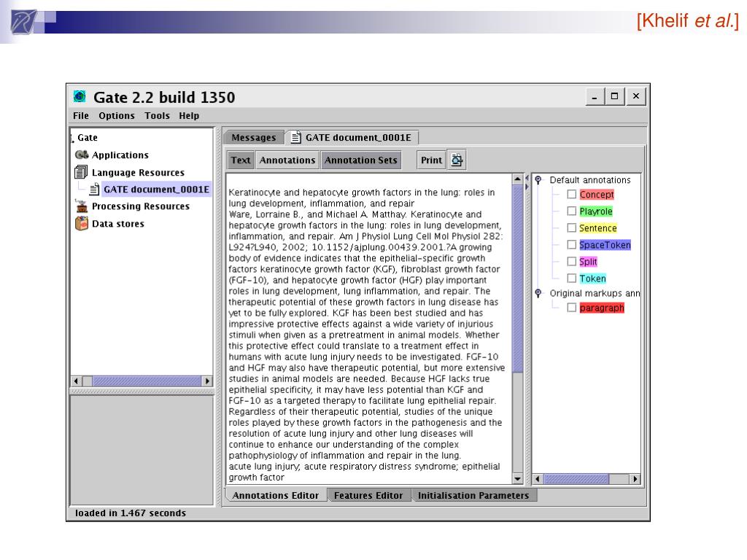
Task: Click the '[Khelif et al.]' citation text
Action: pyautogui.click(x=687, y=20)
